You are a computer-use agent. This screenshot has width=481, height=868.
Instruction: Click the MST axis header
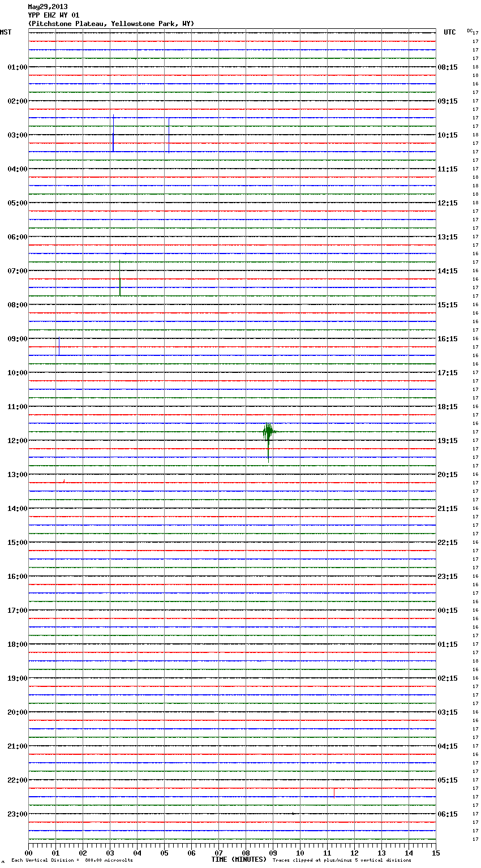(x=6, y=32)
